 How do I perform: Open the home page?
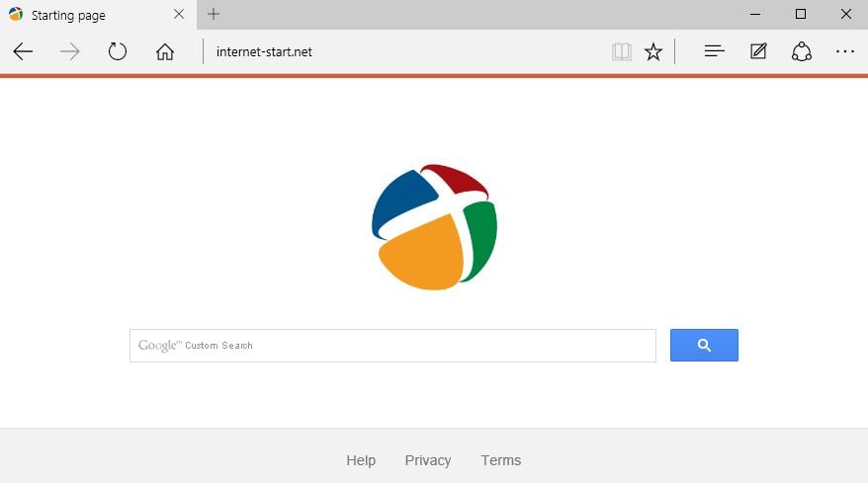pyautogui.click(x=165, y=51)
